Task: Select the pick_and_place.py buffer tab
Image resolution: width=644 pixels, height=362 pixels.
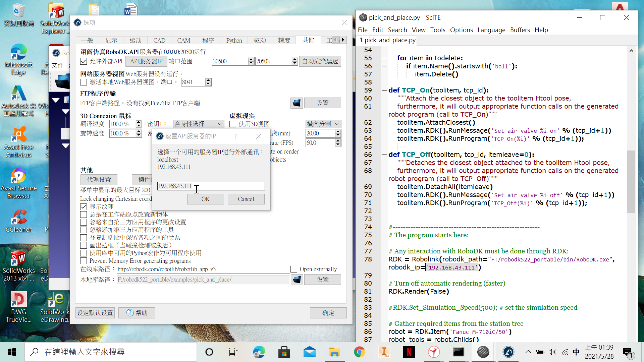Action: coord(387,40)
